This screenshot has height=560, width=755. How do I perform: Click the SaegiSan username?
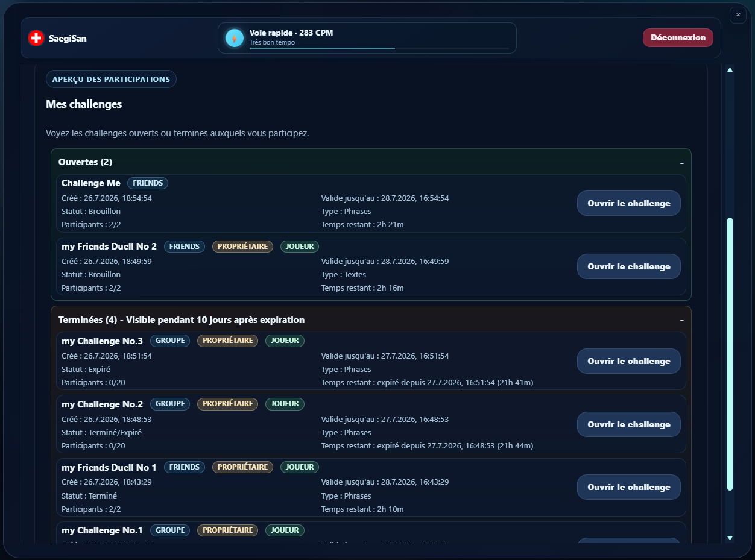[68, 38]
